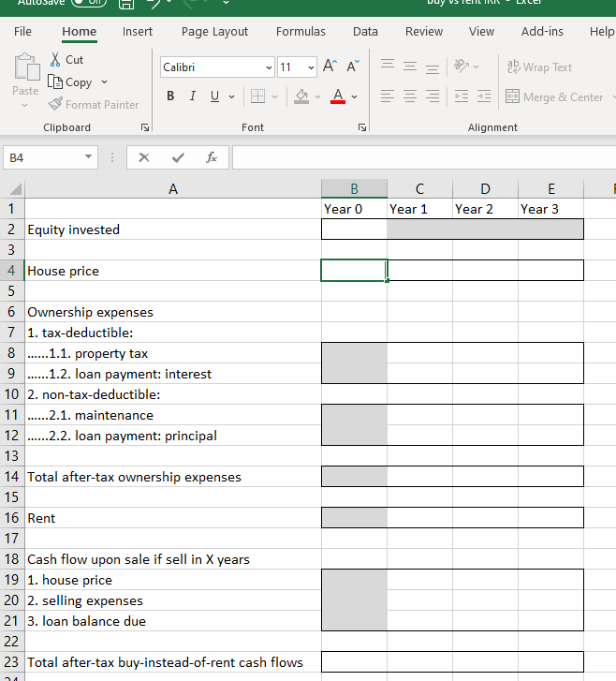
Task: Apply red font color with the A icon
Action: [338, 96]
